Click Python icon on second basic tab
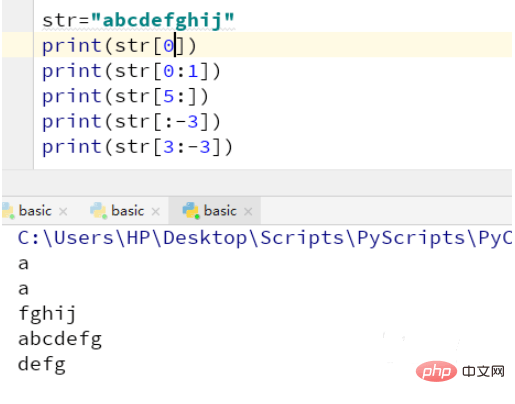Viewport: 515px width, 404px height. [98, 211]
